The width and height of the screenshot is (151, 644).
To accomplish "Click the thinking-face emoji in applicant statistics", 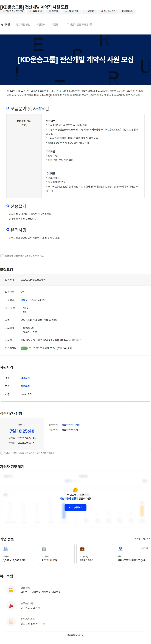I will 75,490.
